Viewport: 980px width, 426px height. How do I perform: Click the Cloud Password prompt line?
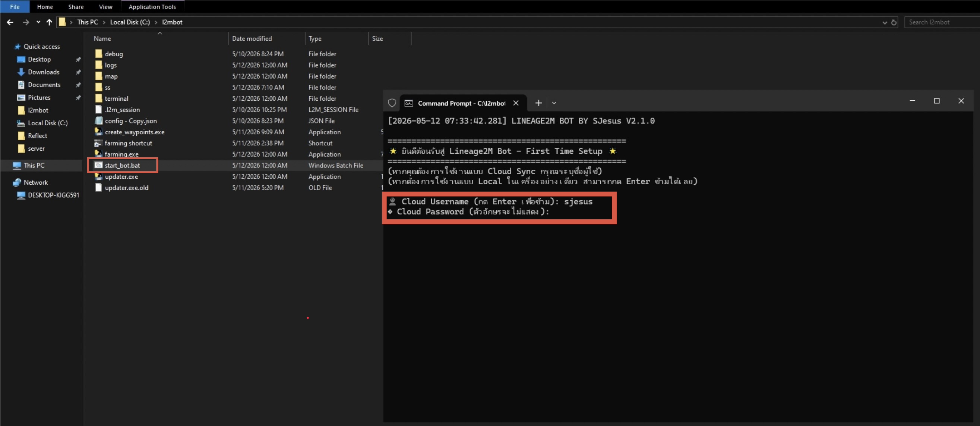469,212
